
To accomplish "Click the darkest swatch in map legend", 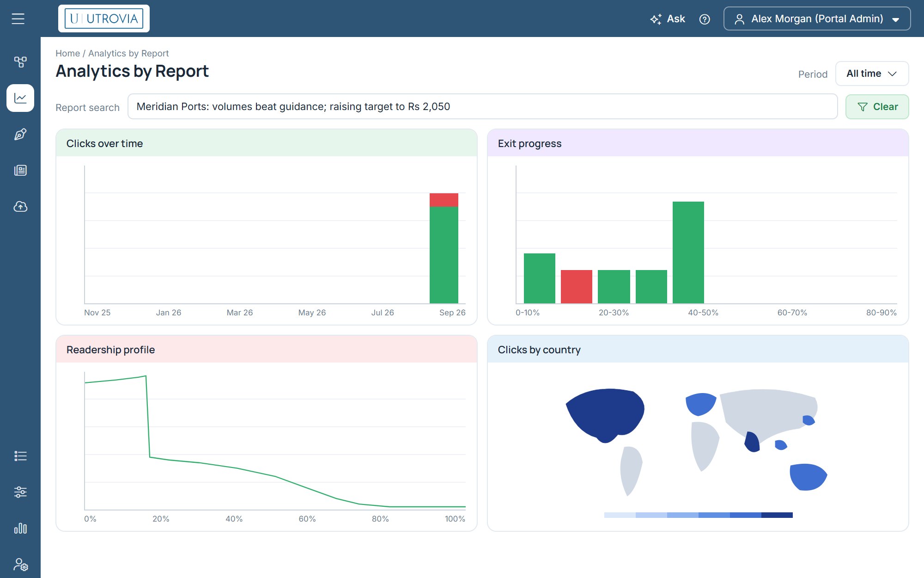I will click(777, 515).
